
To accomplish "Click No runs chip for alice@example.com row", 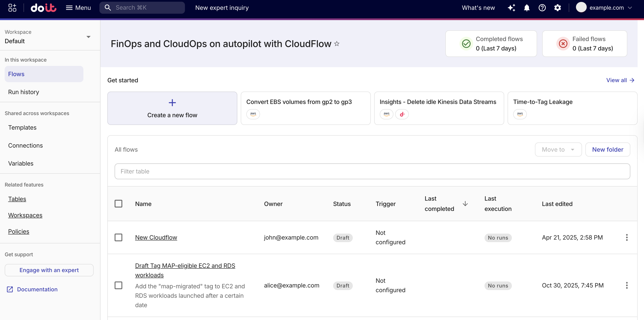I will coord(498,286).
